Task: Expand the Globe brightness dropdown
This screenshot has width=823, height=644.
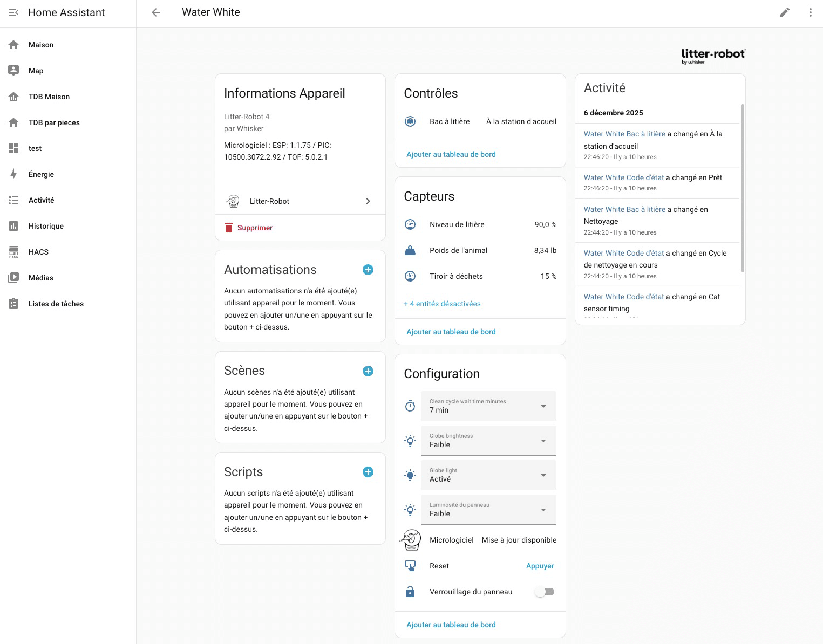Action: 488,441
